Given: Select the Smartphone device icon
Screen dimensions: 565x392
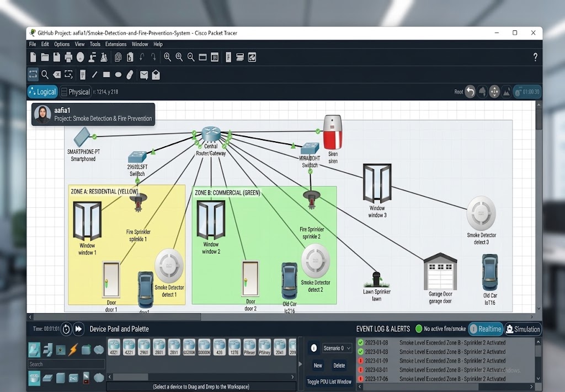Looking at the screenshot, I should tap(82, 137).
